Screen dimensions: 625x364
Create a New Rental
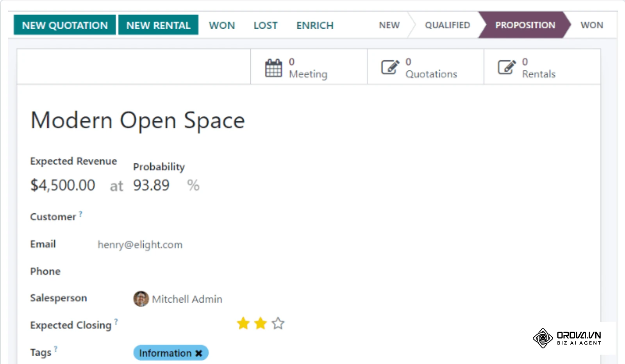coord(158,25)
